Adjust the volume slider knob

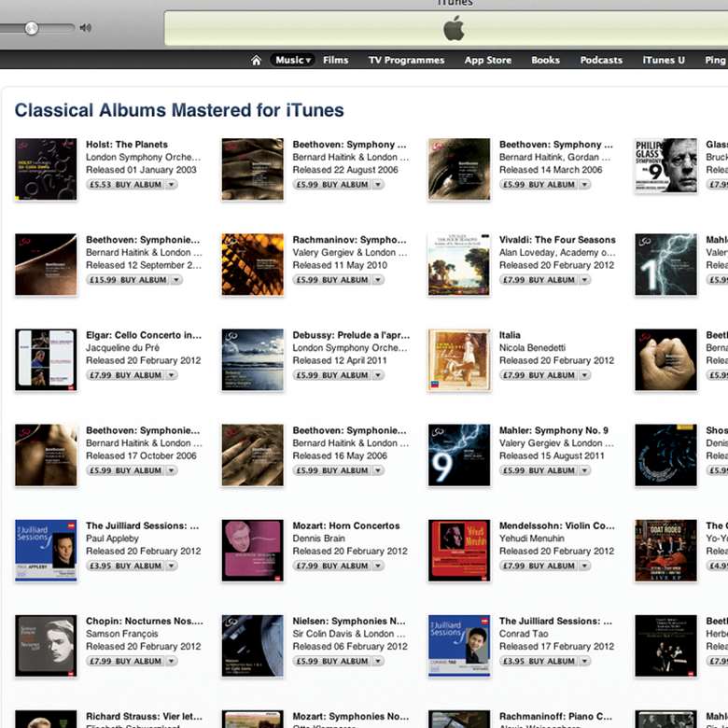[x=32, y=28]
